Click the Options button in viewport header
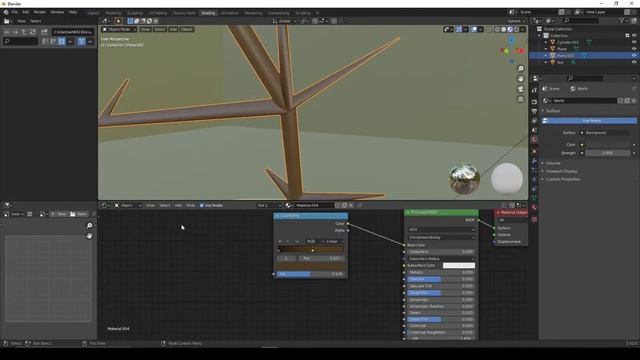This screenshot has width=640, height=360. [x=516, y=21]
